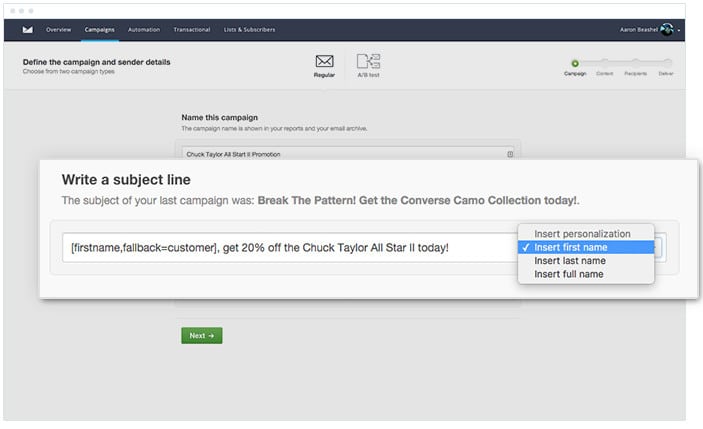The height and width of the screenshot is (429, 703).
Task: Pick the Insert full name option
Action: 569,274
